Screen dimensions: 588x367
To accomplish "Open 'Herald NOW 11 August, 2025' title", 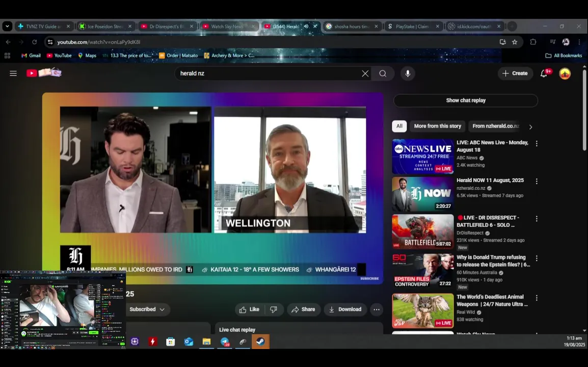I will point(490,180).
